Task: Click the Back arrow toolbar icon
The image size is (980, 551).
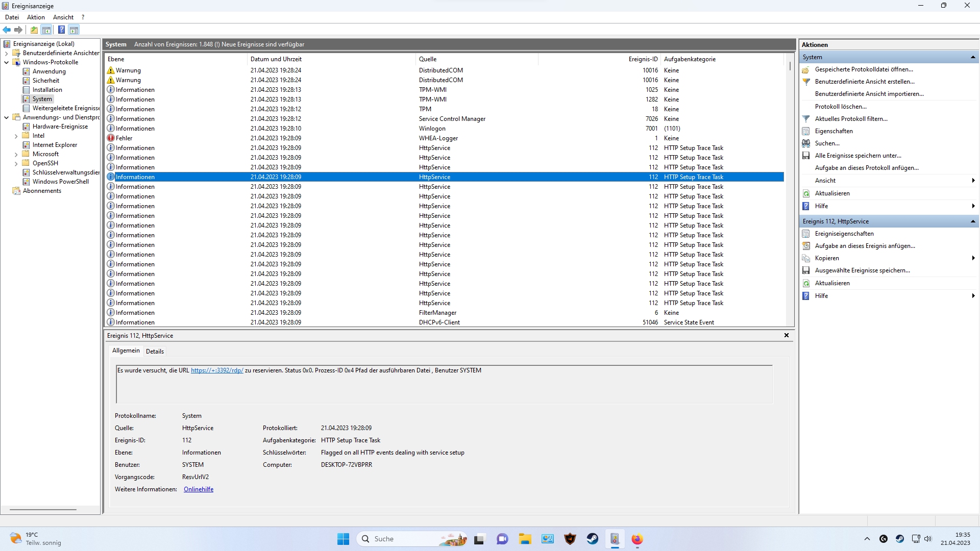Action: pyautogui.click(x=7, y=30)
